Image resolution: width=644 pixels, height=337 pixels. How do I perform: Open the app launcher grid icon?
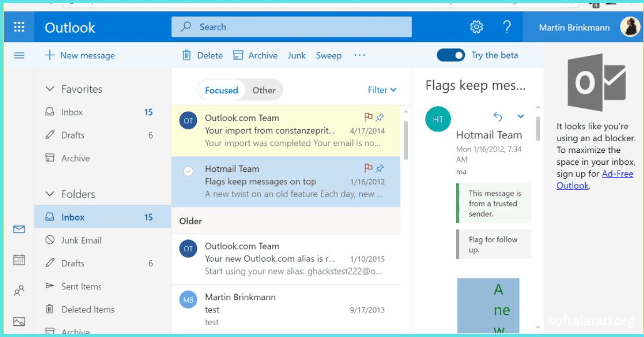tap(19, 27)
